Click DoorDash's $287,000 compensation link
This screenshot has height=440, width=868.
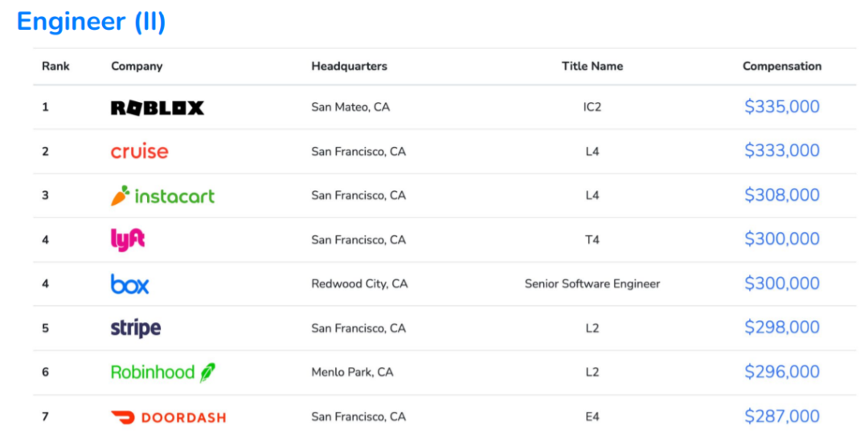click(781, 416)
